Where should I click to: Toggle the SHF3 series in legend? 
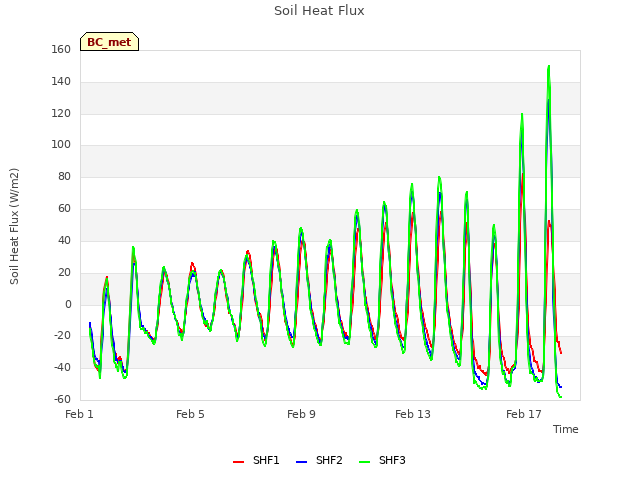pos(382,460)
